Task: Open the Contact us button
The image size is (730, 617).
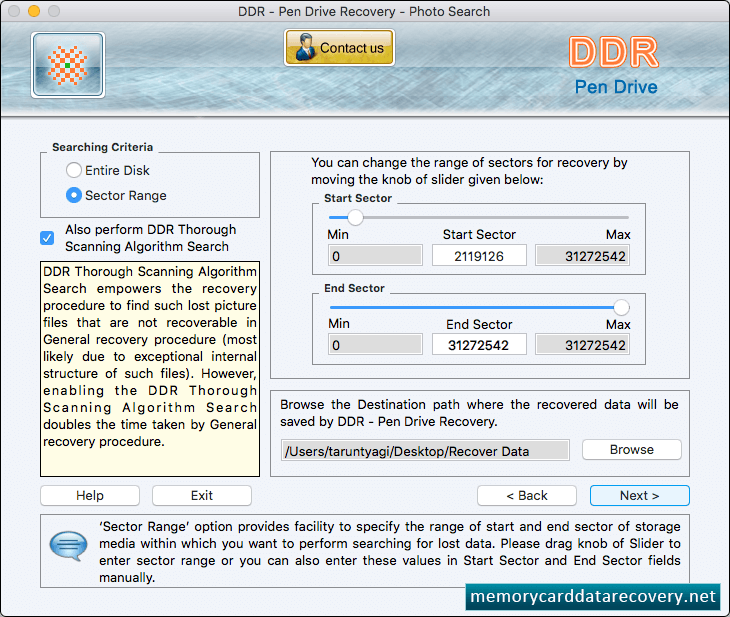Action: [x=339, y=47]
